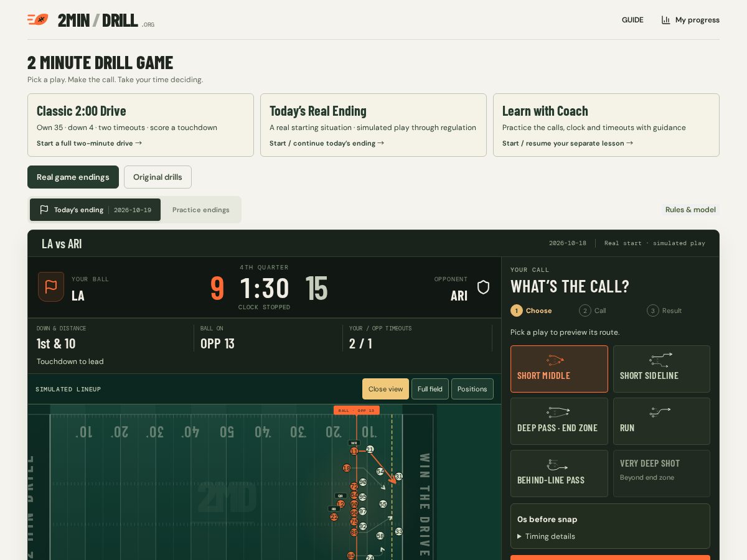Image resolution: width=747 pixels, height=560 pixels.
Task: Go to step 1 Choose
Action: click(531, 310)
